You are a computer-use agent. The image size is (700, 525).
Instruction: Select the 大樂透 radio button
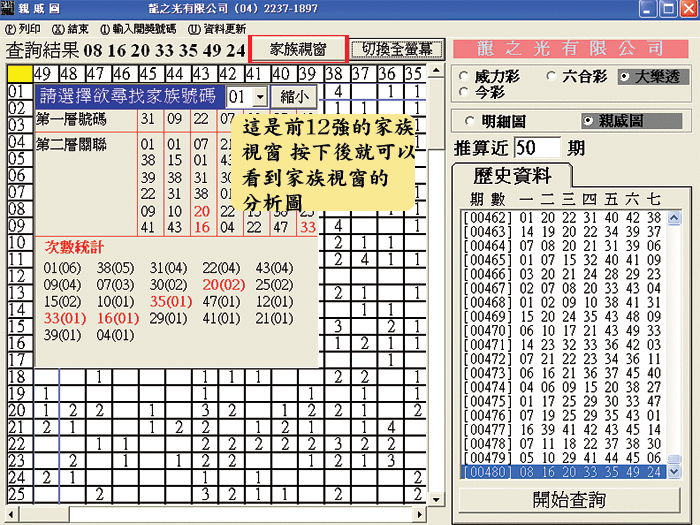(651, 77)
